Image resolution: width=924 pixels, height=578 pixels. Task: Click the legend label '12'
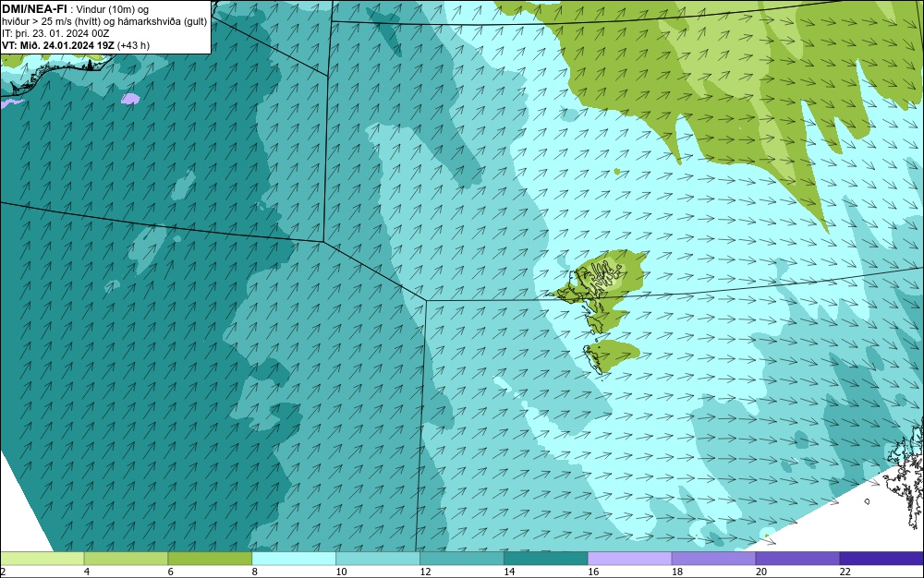pyautogui.click(x=425, y=572)
